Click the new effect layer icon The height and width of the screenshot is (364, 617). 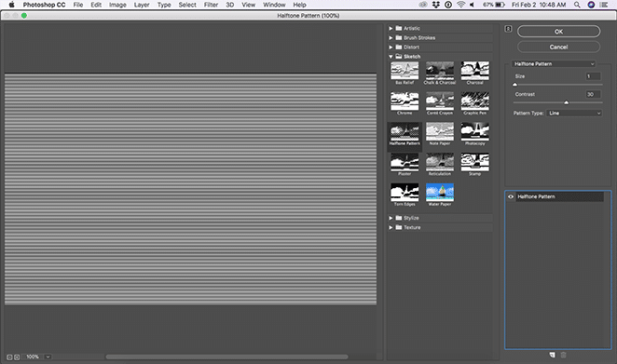[x=553, y=355]
